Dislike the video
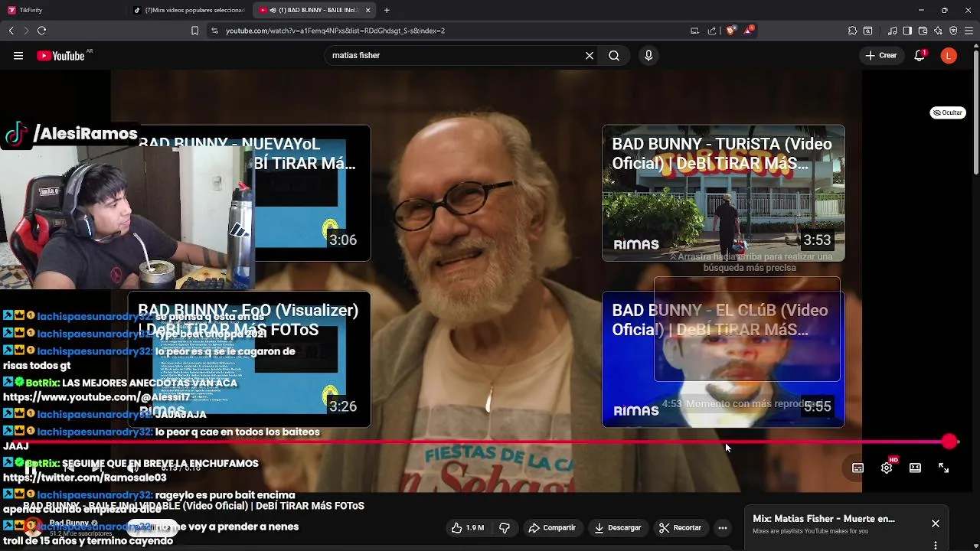980x551 pixels. point(505,528)
